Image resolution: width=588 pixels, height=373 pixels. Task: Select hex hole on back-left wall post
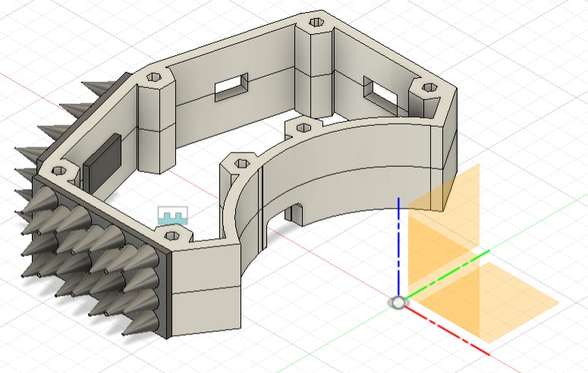coord(152,77)
